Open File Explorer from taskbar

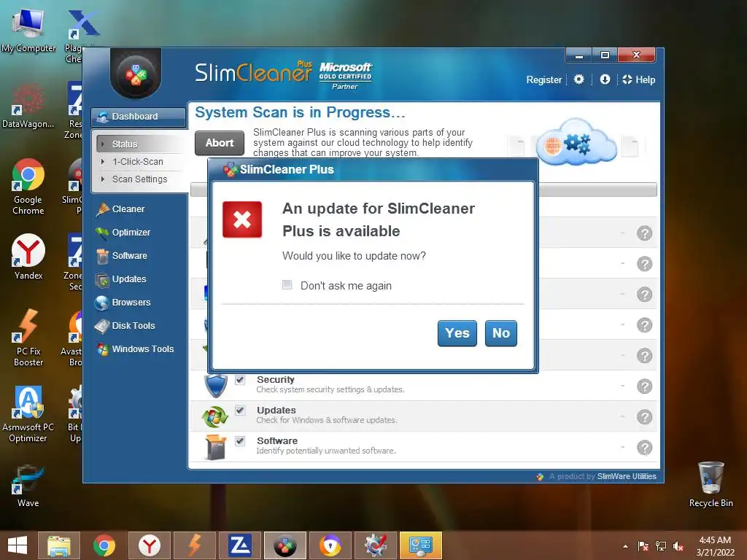point(58,545)
